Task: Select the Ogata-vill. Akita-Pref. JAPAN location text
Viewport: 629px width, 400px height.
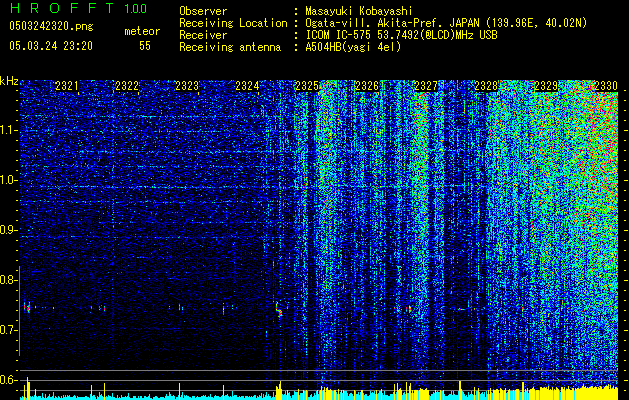Action: point(446,23)
